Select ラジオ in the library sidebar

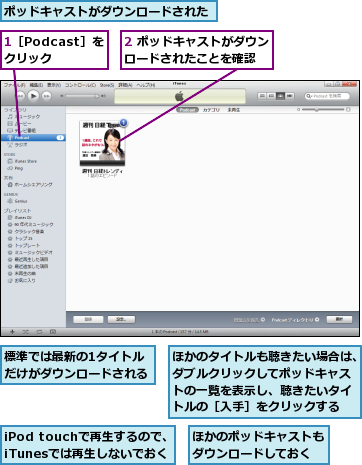click(x=33, y=145)
